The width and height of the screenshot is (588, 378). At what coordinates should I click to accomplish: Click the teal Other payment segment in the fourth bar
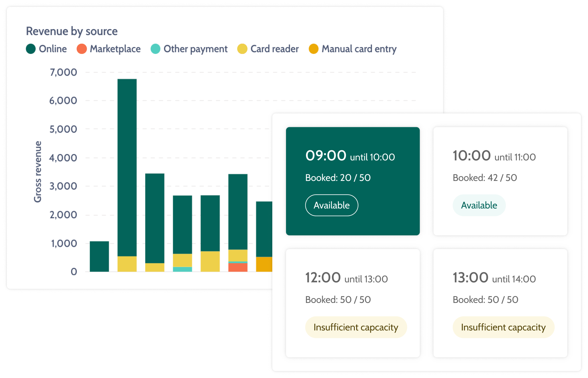tap(182, 269)
